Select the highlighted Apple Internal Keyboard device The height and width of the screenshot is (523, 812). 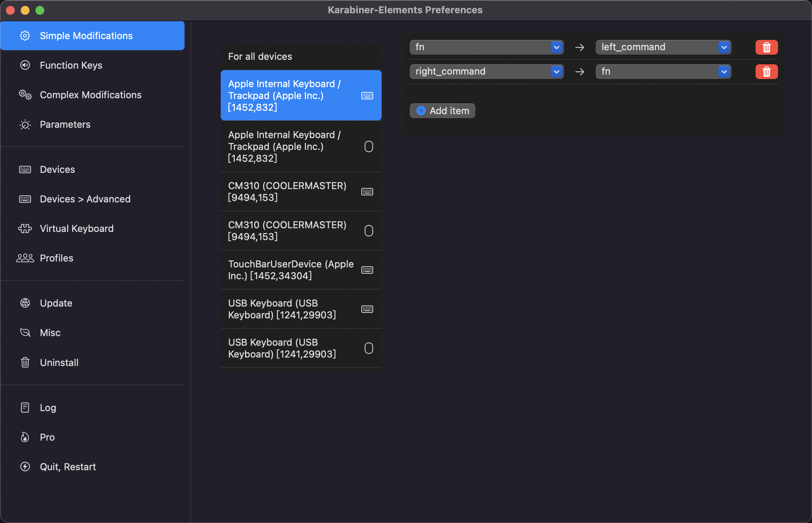(301, 96)
